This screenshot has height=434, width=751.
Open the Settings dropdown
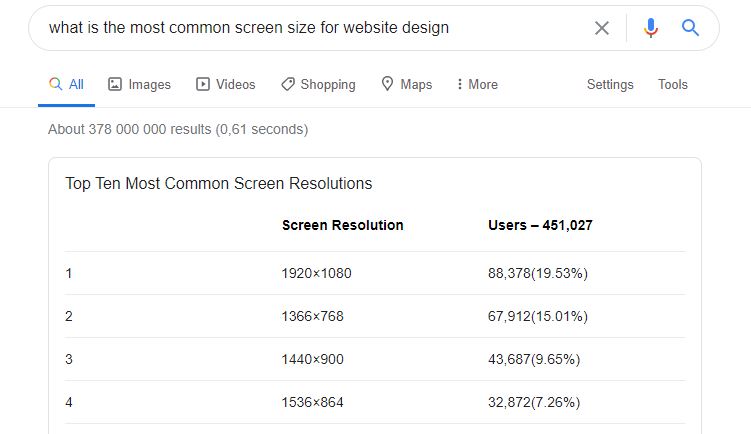(x=610, y=84)
